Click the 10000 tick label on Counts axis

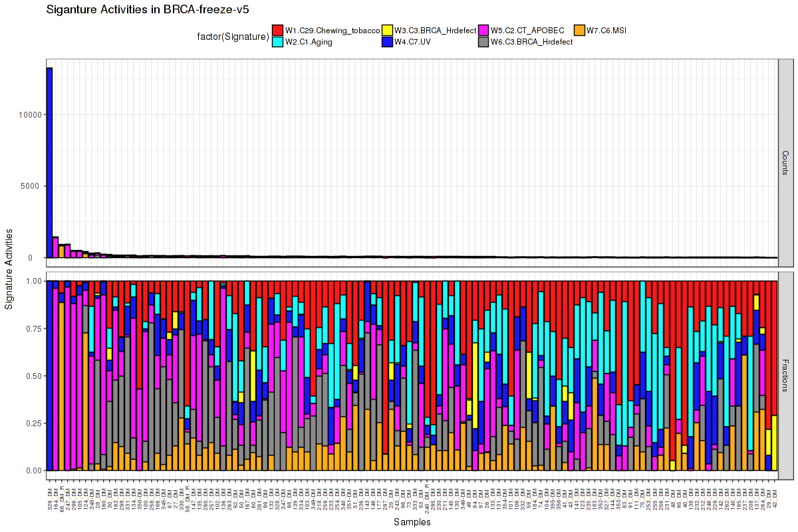pyautogui.click(x=31, y=114)
